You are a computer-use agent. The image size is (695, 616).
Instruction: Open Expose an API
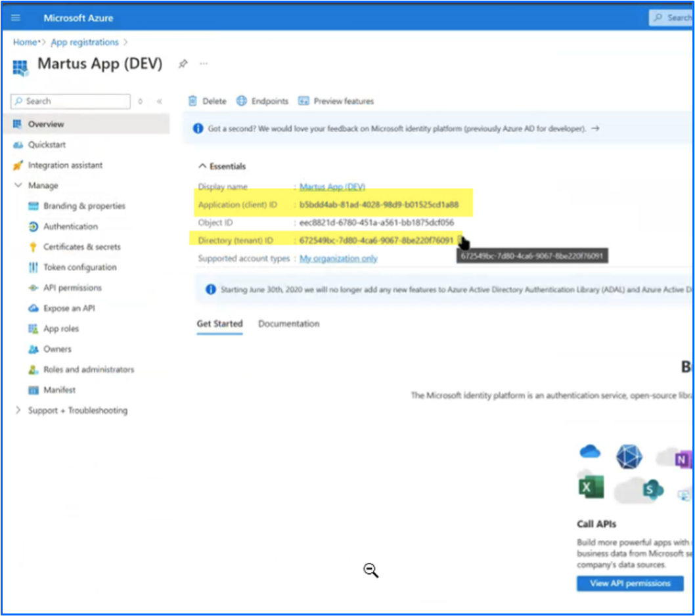point(69,308)
